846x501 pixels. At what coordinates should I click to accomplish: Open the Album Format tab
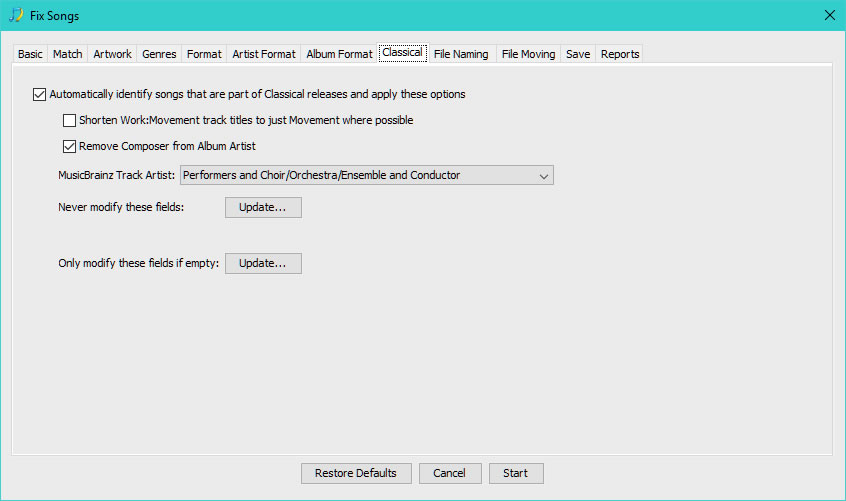pyautogui.click(x=339, y=54)
